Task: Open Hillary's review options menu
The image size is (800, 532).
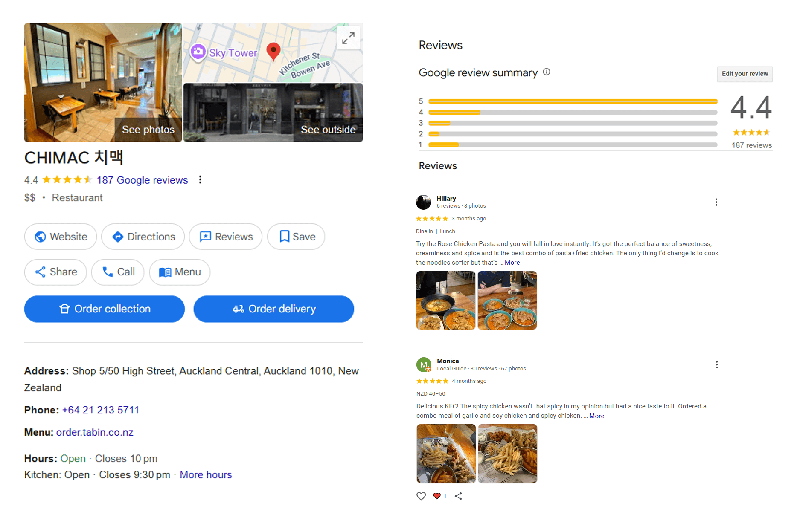Action: click(716, 202)
